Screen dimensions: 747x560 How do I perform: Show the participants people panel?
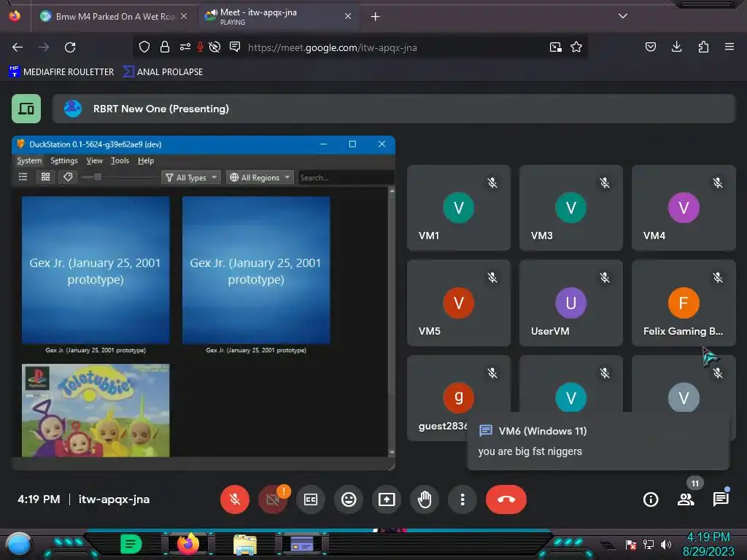point(686,499)
